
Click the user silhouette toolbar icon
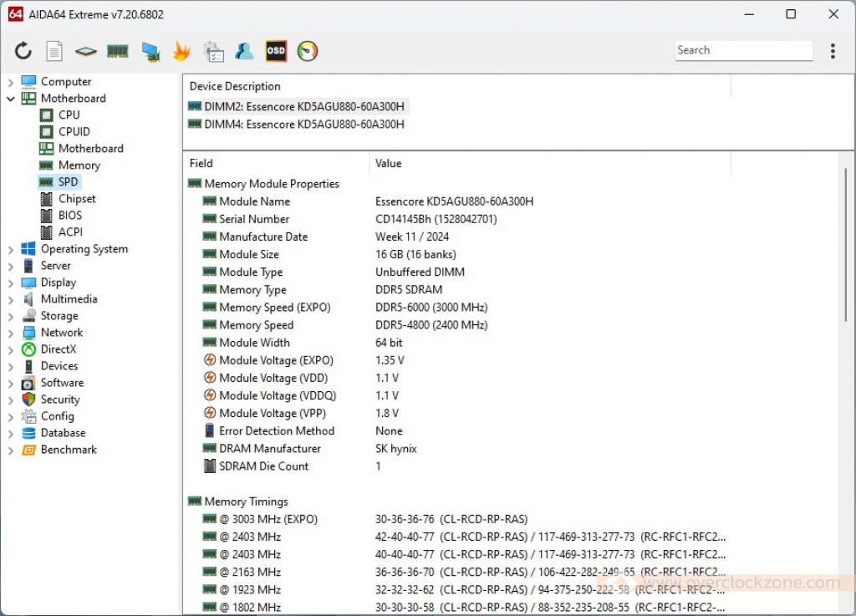point(244,51)
